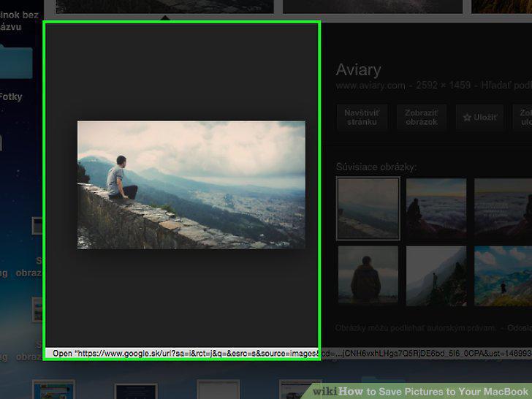Image resolution: width=532 pixels, height=399 pixels.
Task: Open the www.aviary.com source link
Action: pyautogui.click(x=370, y=85)
